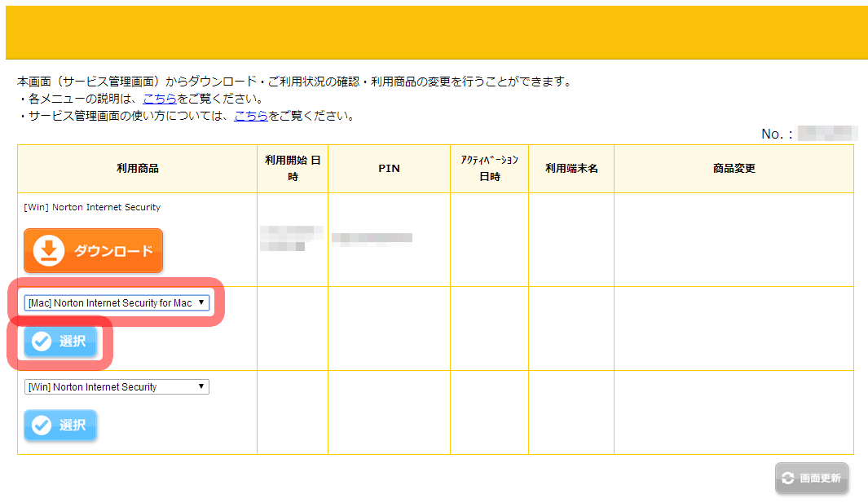
Task: Click the orange ダウンロード button
Action: 93,250
